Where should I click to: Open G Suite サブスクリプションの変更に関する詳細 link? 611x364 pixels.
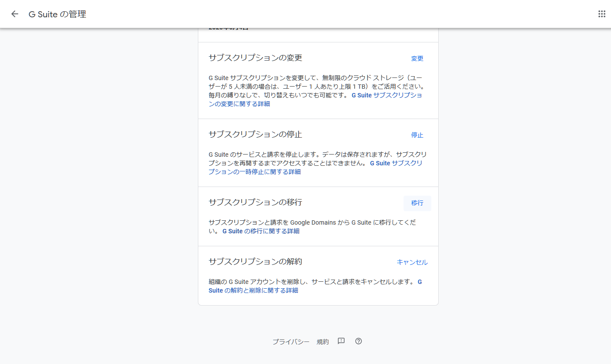(316, 100)
